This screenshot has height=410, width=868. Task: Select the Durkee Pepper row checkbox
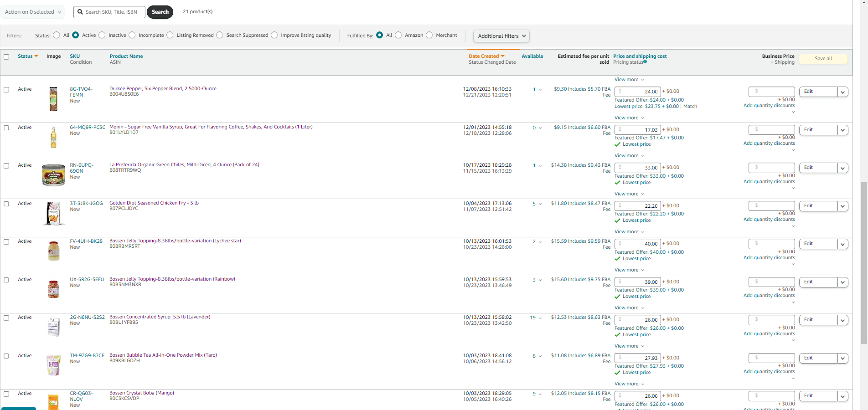pyautogui.click(x=6, y=90)
